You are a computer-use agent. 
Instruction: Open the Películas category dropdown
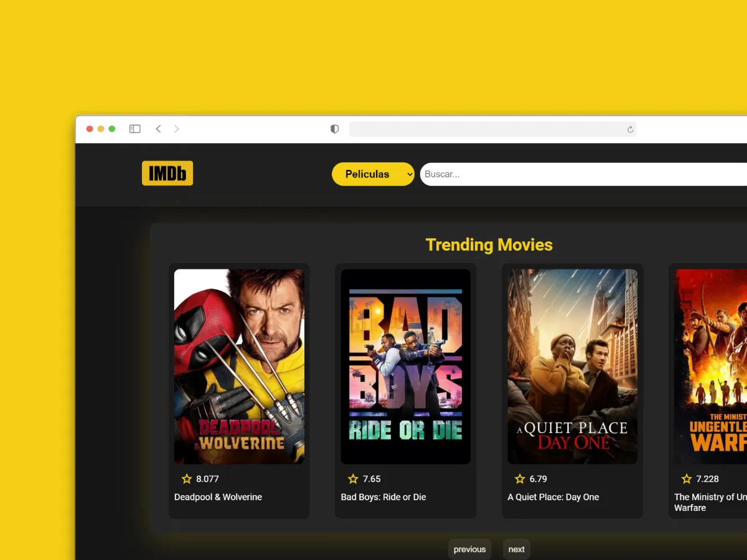pyautogui.click(x=373, y=174)
